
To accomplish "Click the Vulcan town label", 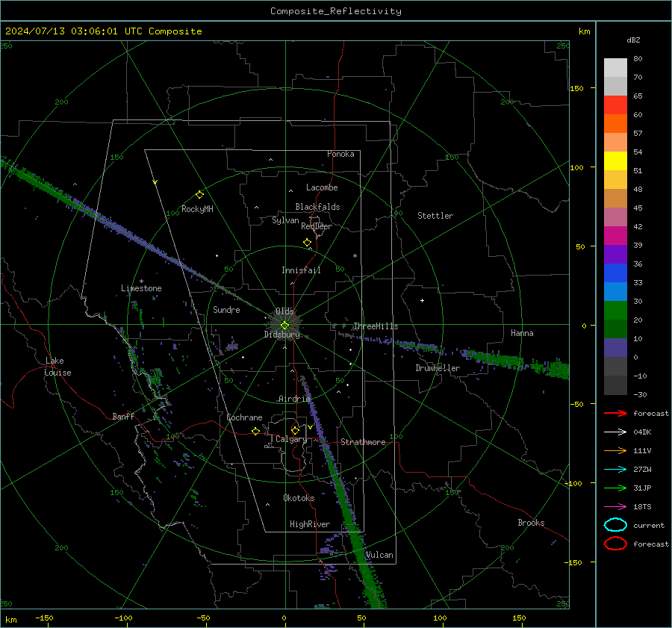I will (379, 555).
